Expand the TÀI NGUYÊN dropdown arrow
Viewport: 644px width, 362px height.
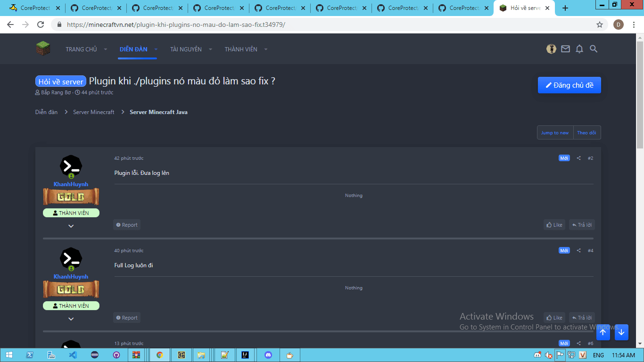210,49
